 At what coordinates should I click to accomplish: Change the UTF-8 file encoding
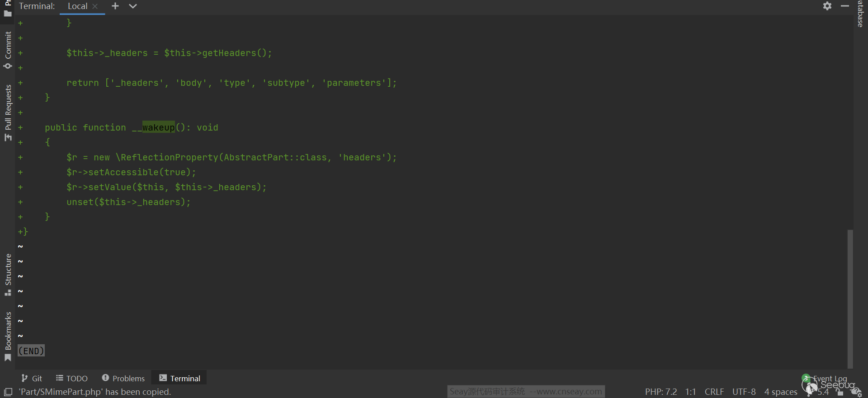point(744,392)
